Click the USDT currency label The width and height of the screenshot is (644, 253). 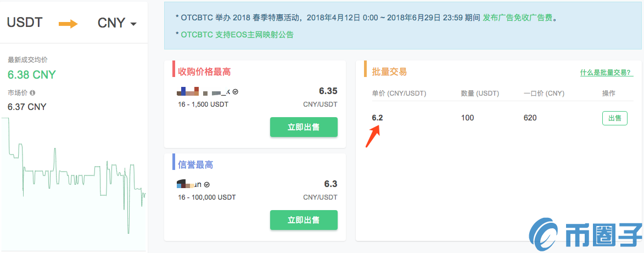pos(25,23)
